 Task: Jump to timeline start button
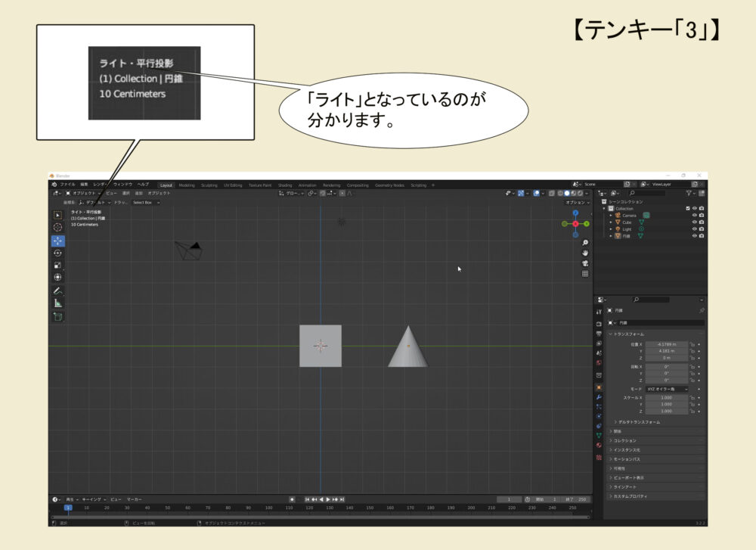click(x=307, y=499)
